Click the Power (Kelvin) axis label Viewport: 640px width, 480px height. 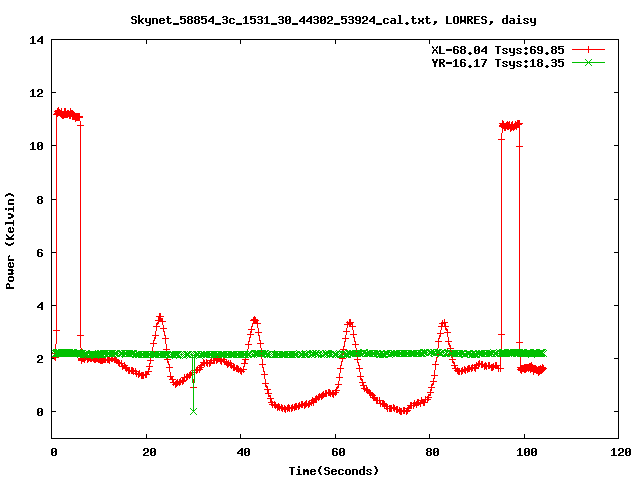click(10, 240)
